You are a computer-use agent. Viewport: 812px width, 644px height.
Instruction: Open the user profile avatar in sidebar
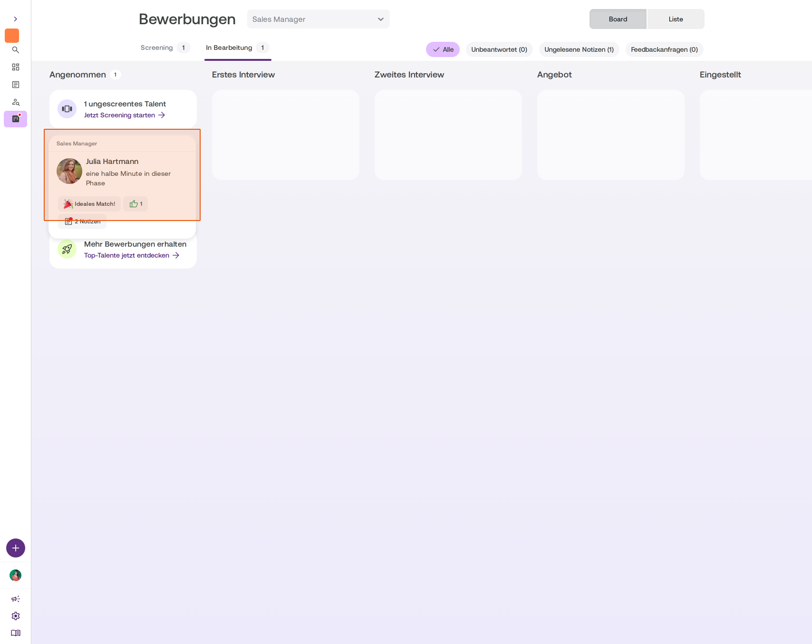pyautogui.click(x=16, y=576)
